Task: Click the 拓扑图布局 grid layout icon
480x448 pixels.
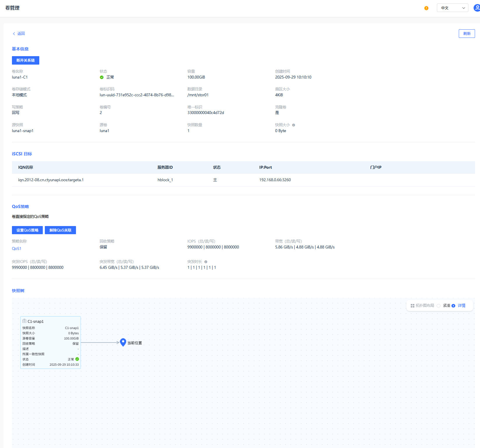Action: point(412,306)
